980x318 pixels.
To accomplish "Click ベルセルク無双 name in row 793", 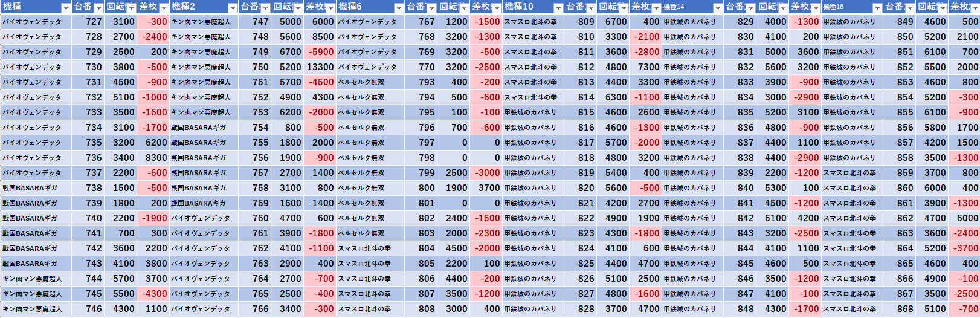I will [361, 82].
